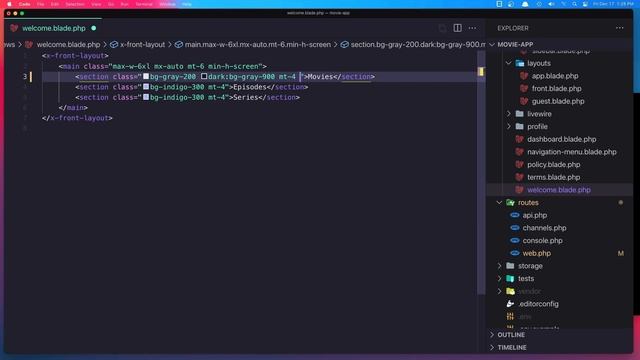The width and height of the screenshot is (640, 360).
Task: Click line number 3 in the gutter
Action: [25, 76]
